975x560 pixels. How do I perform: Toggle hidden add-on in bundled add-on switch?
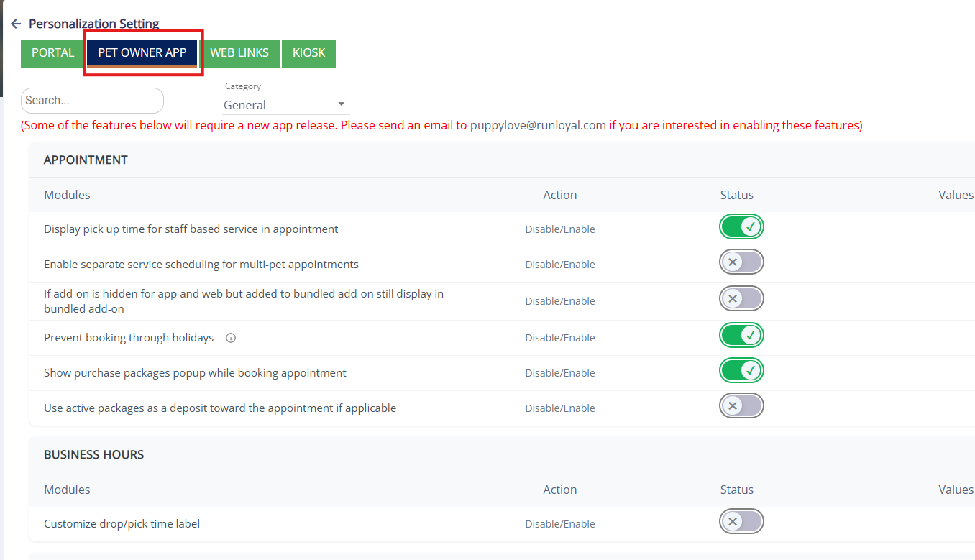click(741, 298)
